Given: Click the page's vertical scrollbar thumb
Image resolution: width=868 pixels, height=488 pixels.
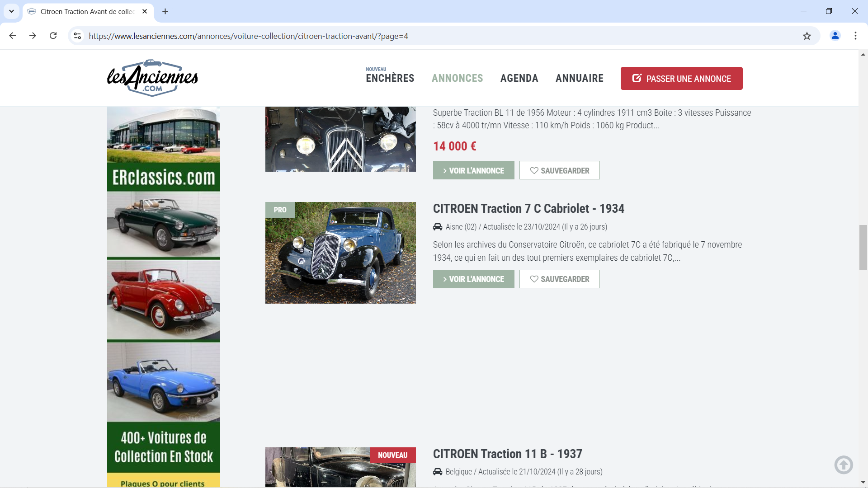Looking at the screenshot, I should [x=863, y=247].
